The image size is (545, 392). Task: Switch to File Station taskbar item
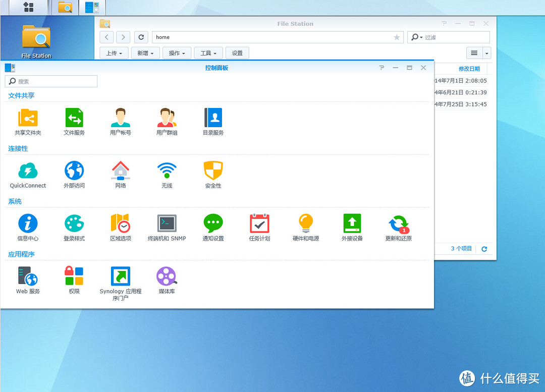65,7
